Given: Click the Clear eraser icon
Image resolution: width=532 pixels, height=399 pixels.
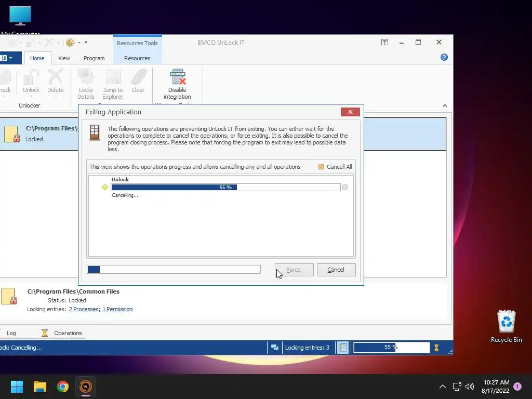Looking at the screenshot, I should (x=138, y=77).
